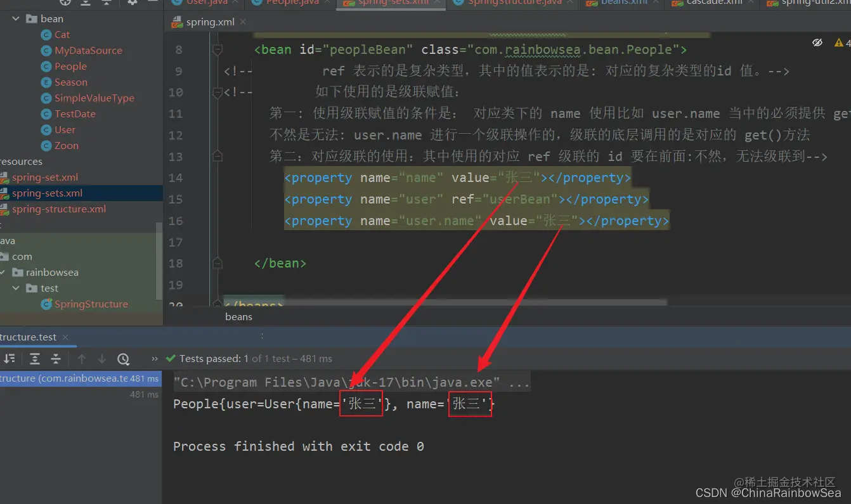The height and width of the screenshot is (504, 851).
Task: Open SpringStructure test class in tree
Action: (x=91, y=304)
